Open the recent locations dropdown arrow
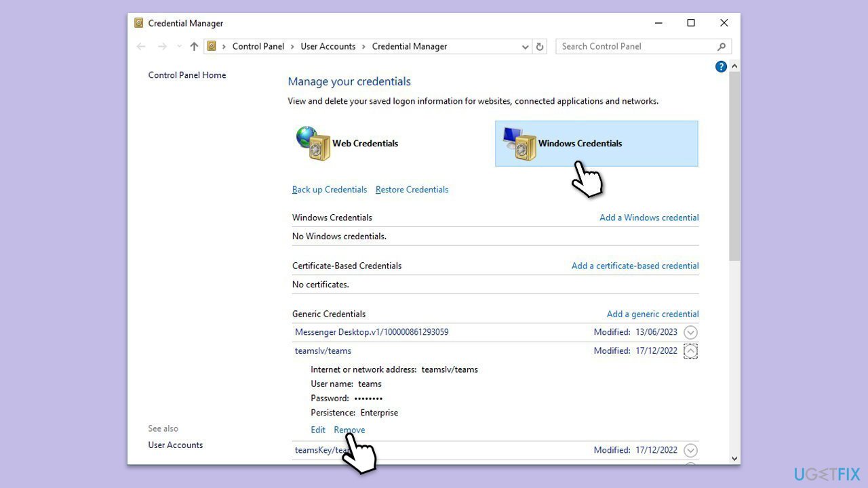868x488 pixels. 179,47
